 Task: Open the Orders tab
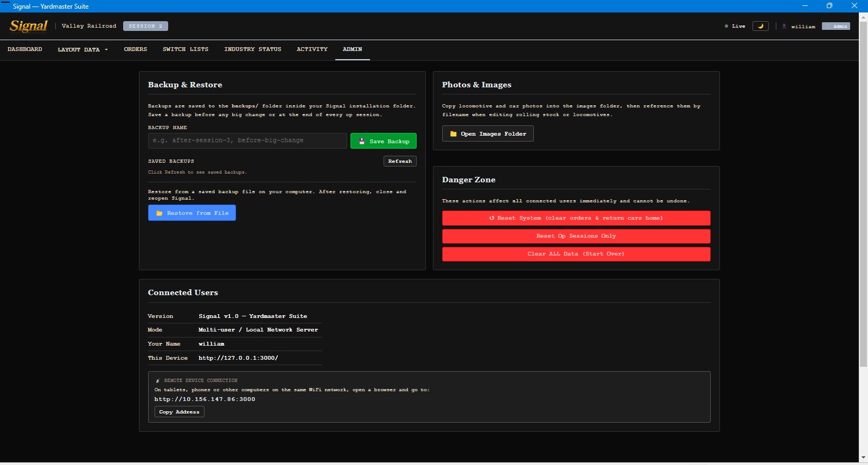tap(136, 49)
